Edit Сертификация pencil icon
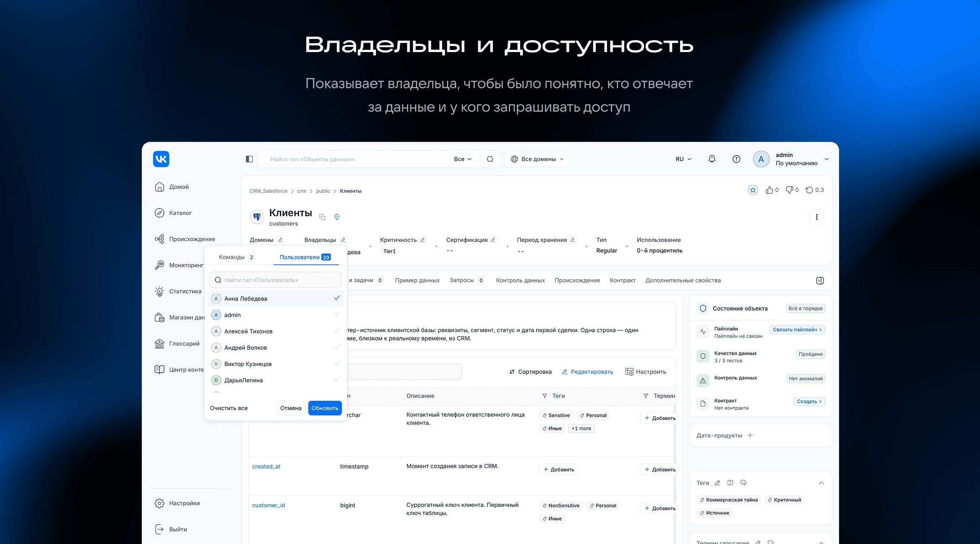980x544 pixels. pos(493,240)
